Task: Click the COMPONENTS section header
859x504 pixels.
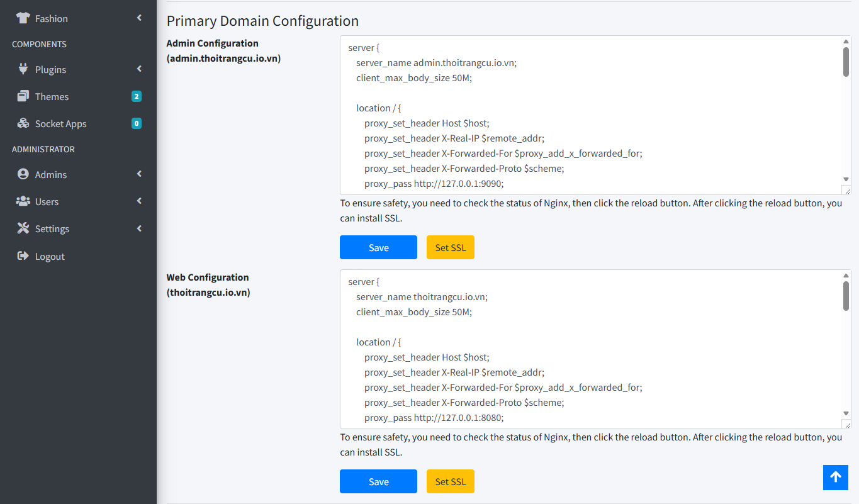Action: click(39, 44)
